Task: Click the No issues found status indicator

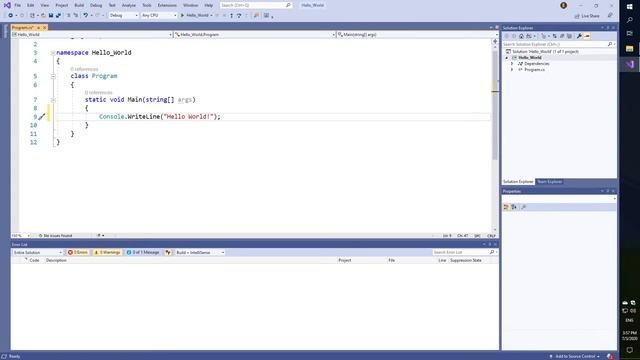Action: pyautogui.click(x=56, y=236)
